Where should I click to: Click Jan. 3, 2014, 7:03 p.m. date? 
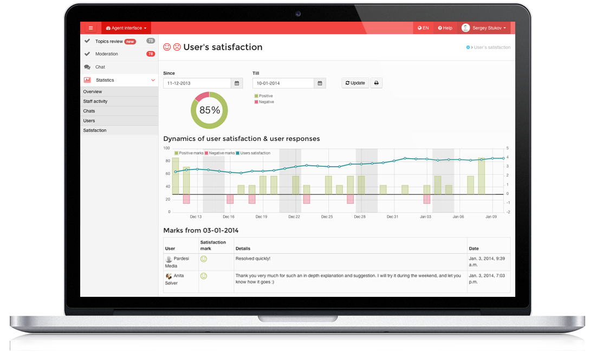tap(487, 278)
